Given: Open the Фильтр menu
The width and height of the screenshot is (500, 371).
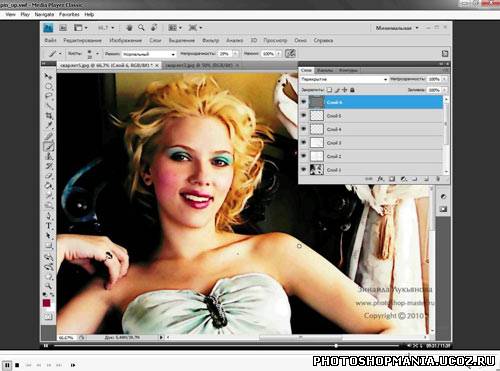Looking at the screenshot, I should click(x=210, y=40).
